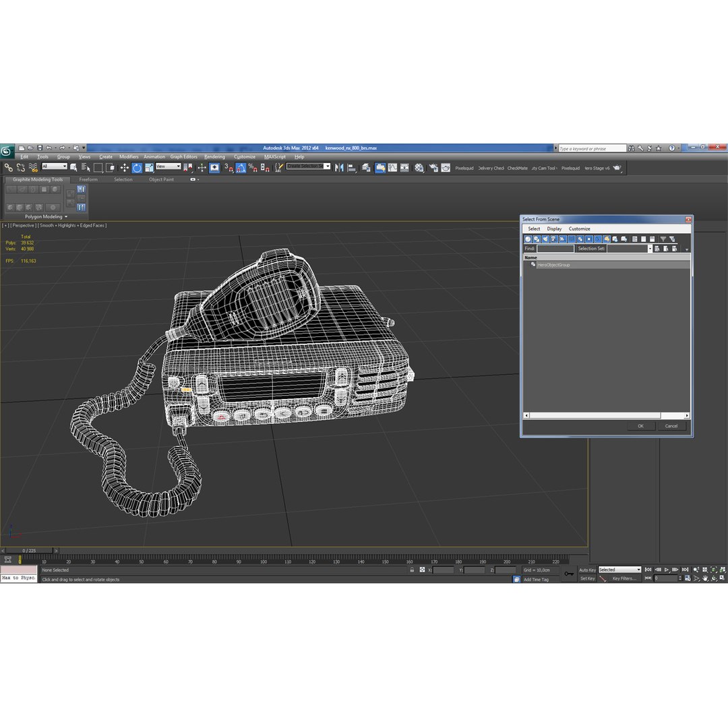The width and height of the screenshot is (728, 728).
Task: Open the 3ds Max application button
Action: click(x=7, y=151)
